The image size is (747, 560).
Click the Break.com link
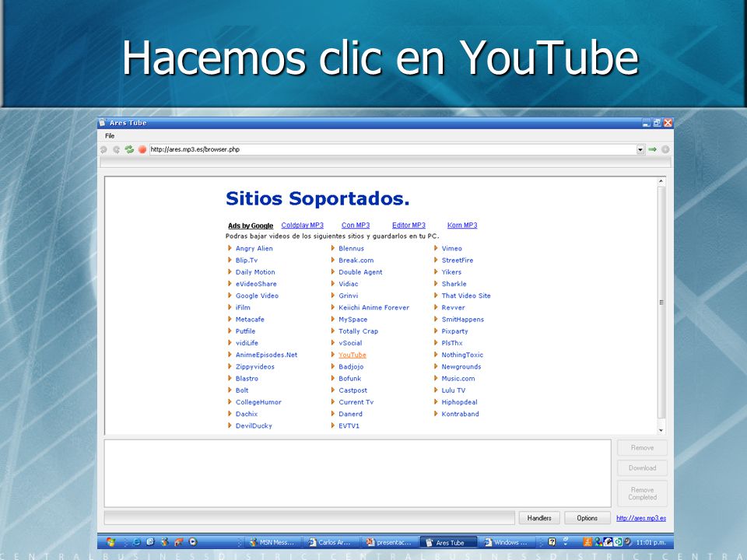click(x=356, y=261)
